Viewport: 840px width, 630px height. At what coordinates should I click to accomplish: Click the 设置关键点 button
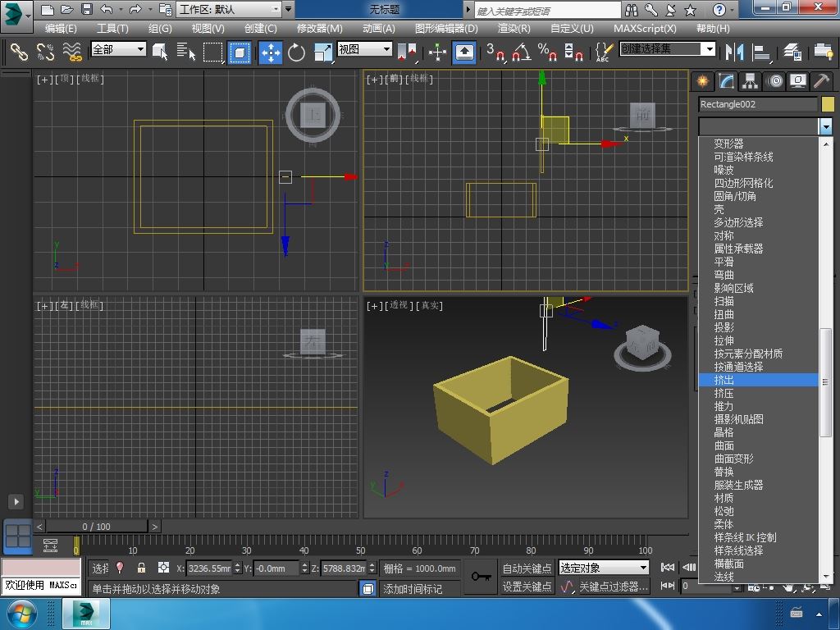tap(527, 587)
